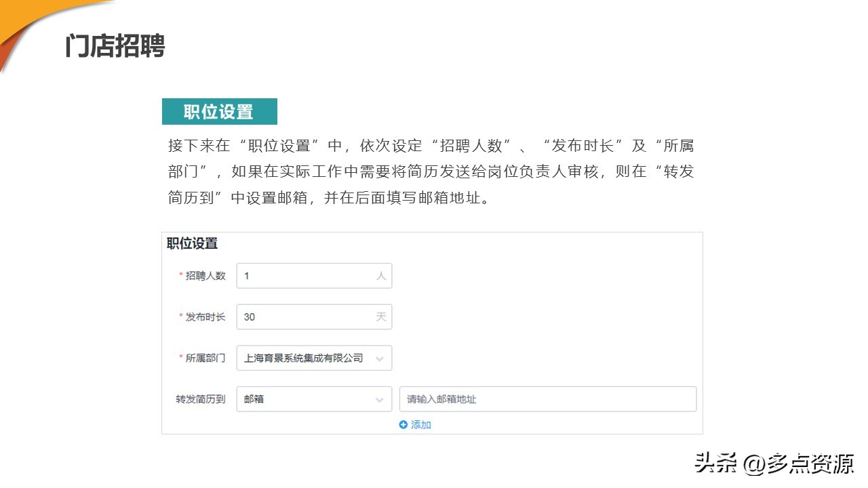
Task: Click the 天 unit indicator in 发布时长 field
Action: (381, 317)
